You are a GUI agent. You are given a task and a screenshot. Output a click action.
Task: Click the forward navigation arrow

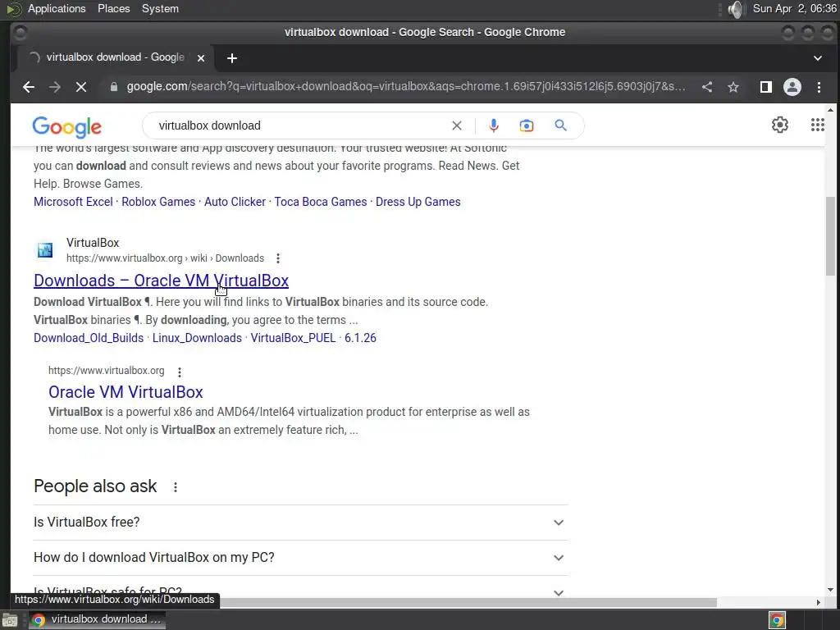(x=55, y=87)
